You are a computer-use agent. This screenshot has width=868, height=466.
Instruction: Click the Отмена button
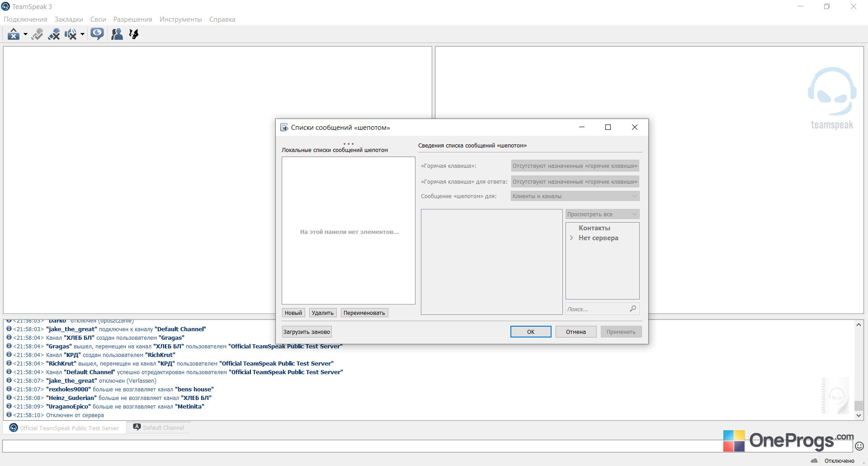pos(576,332)
